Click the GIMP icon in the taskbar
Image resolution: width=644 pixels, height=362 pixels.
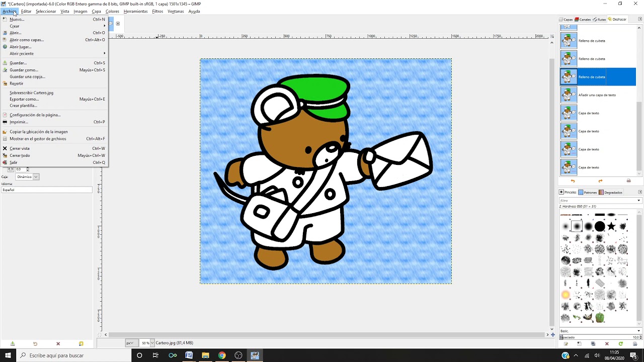pyautogui.click(x=255, y=355)
